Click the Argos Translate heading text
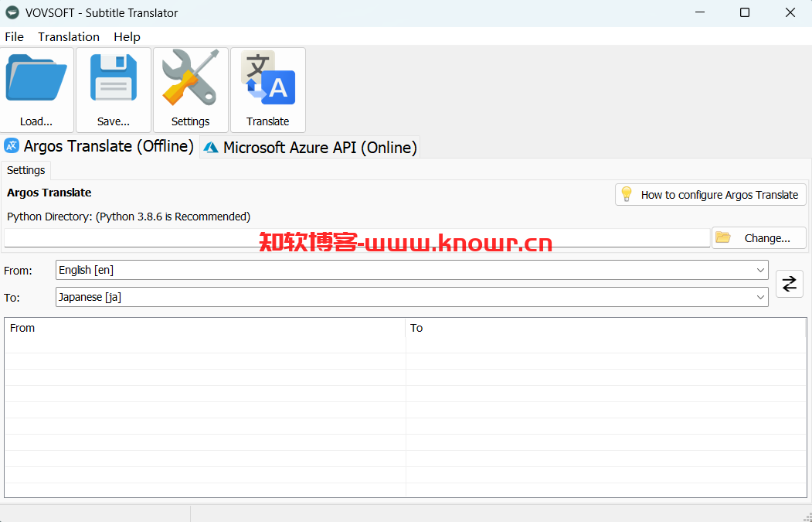Screen dimensions: 812x522 coord(49,193)
